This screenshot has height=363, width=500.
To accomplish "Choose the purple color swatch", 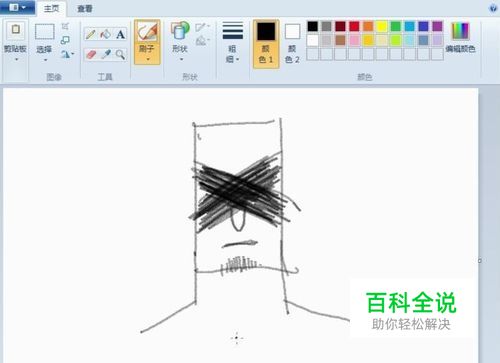I will click(437, 26).
